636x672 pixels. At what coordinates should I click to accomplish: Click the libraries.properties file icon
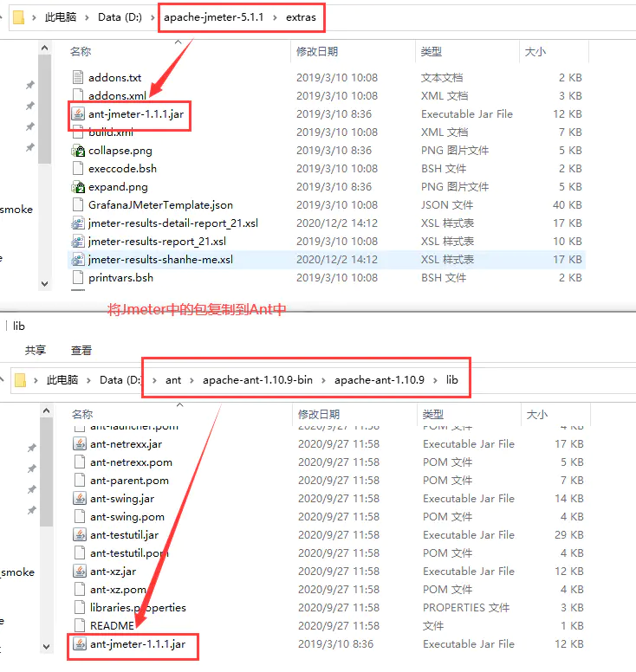click(80, 608)
